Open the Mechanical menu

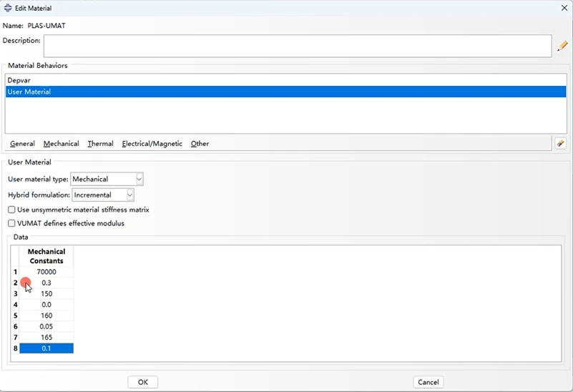pos(61,144)
